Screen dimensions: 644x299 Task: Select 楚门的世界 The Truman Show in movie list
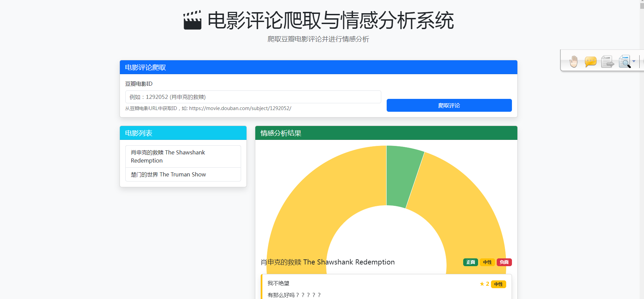click(183, 174)
